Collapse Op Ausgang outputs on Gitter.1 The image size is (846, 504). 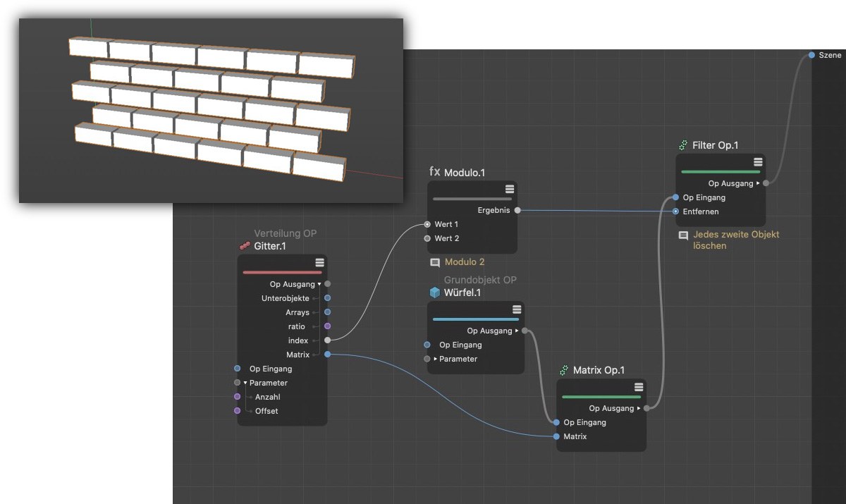(x=319, y=284)
